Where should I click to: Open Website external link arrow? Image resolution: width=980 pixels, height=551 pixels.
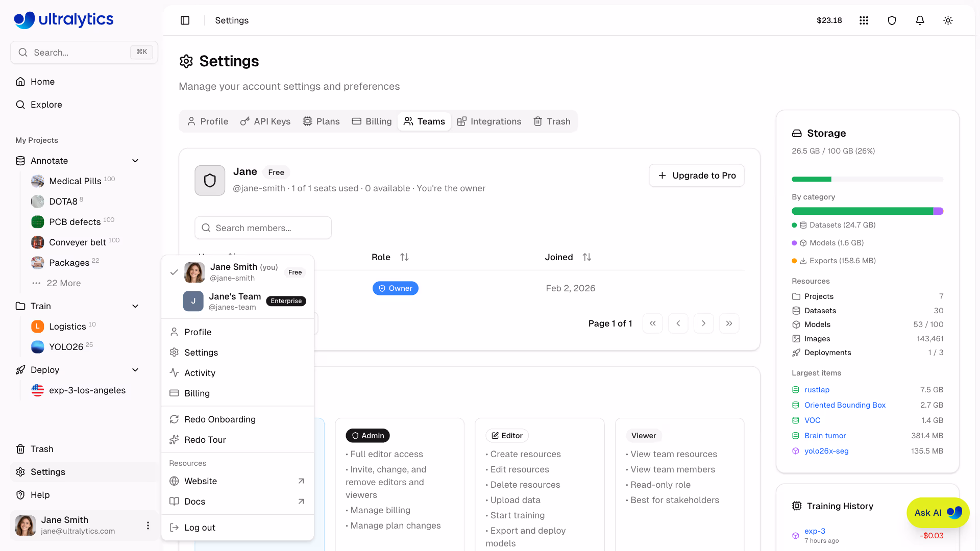[x=301, y=481]
